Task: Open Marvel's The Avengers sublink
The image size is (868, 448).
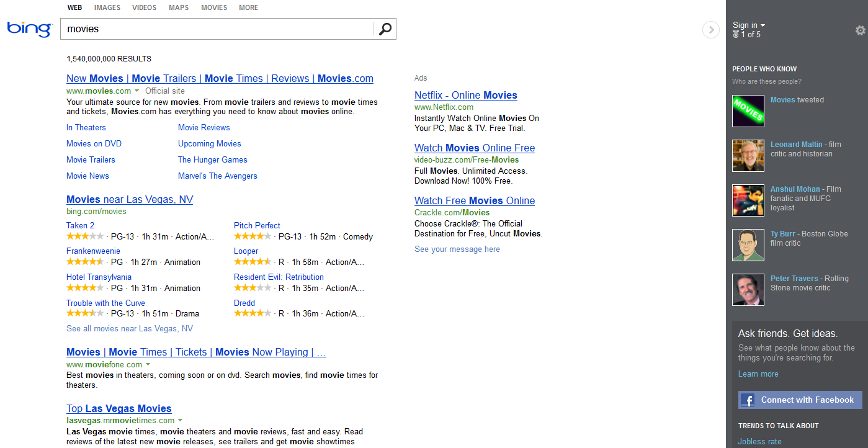Action: (x=218, y=176)
